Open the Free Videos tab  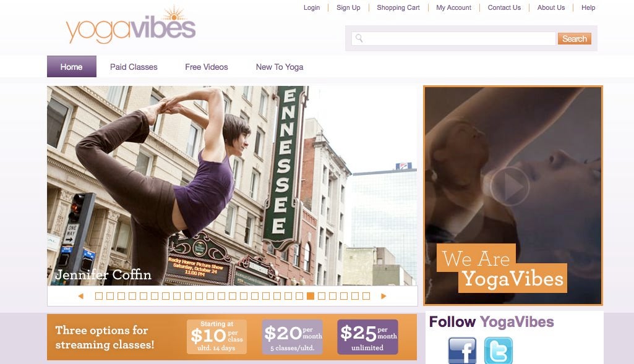[x=207, y=67]
